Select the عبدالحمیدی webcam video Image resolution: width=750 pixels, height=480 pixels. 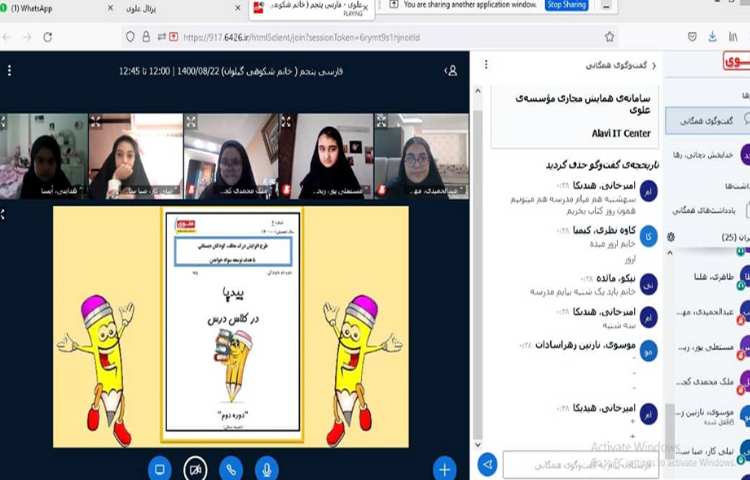coord(421,156)
